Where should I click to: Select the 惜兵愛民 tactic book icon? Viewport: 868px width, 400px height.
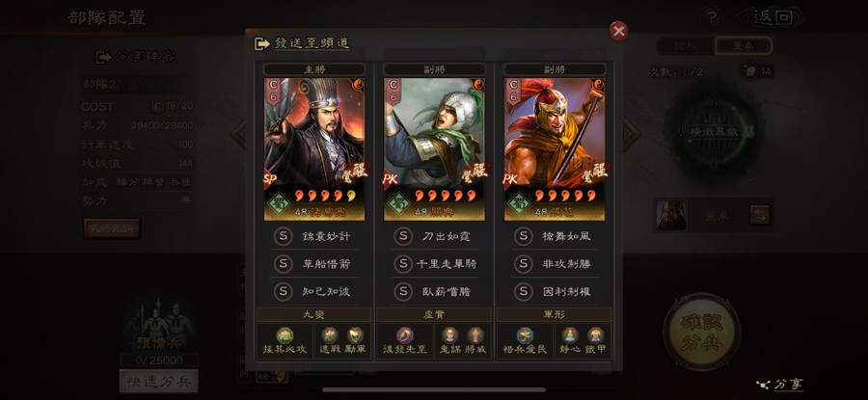pos(525,335)
